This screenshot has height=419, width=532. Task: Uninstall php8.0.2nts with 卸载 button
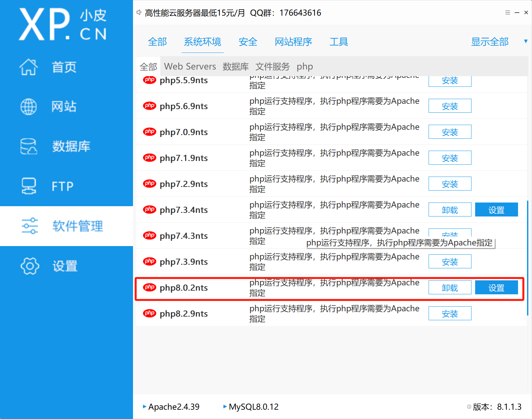[x=450, y=287]
